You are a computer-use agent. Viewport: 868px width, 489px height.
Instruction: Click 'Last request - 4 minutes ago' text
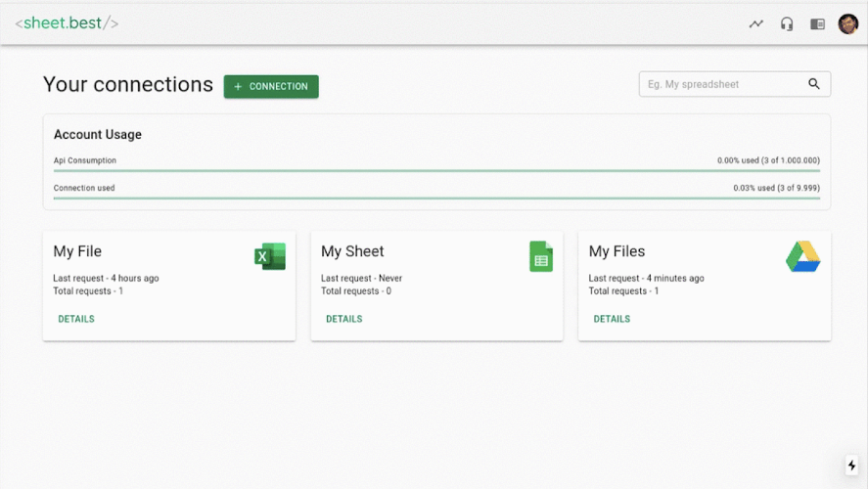647,279
